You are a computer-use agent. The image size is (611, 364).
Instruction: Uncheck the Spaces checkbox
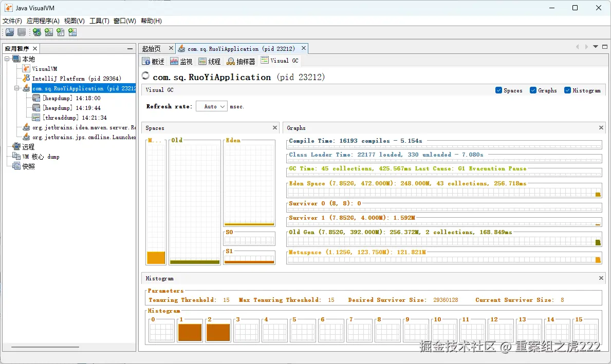tap(498, 90)
